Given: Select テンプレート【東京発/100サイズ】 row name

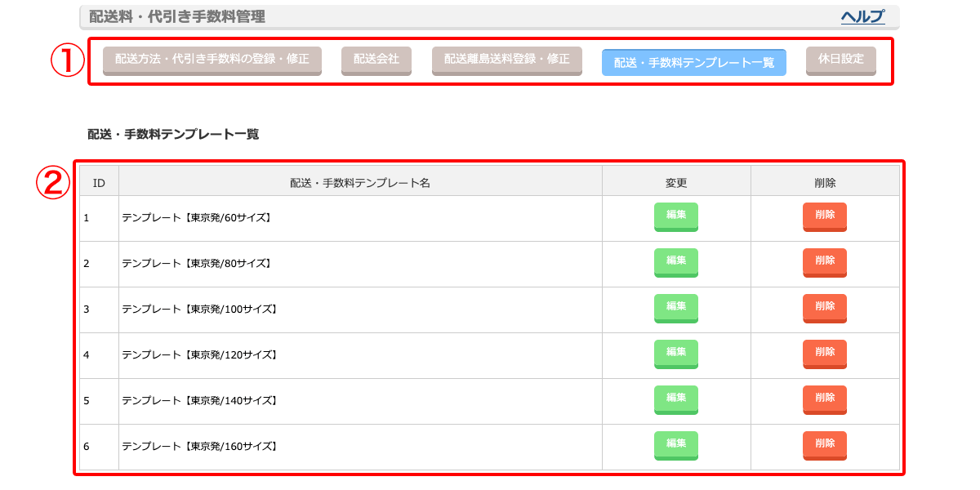Looking at the screenshot, I should [x=199, y=310].
